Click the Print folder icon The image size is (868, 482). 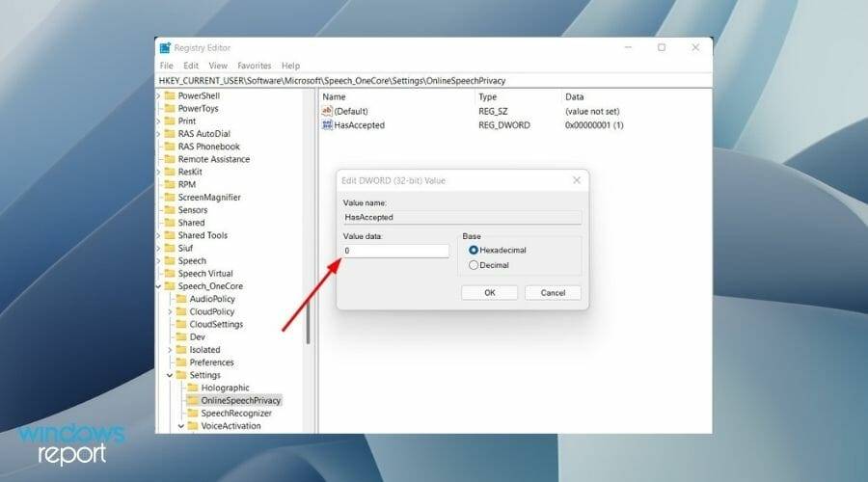(170, 121)
